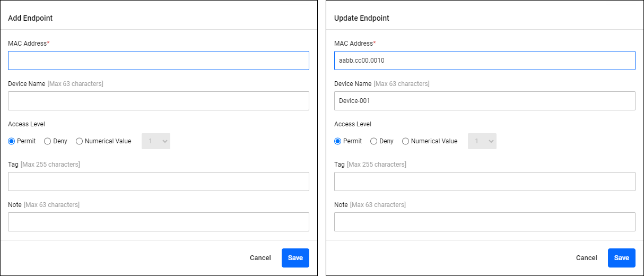Click Note field in Add Endpoint dialog
The width and height of the screenshot is (644, 276).
tap(158, 222)
